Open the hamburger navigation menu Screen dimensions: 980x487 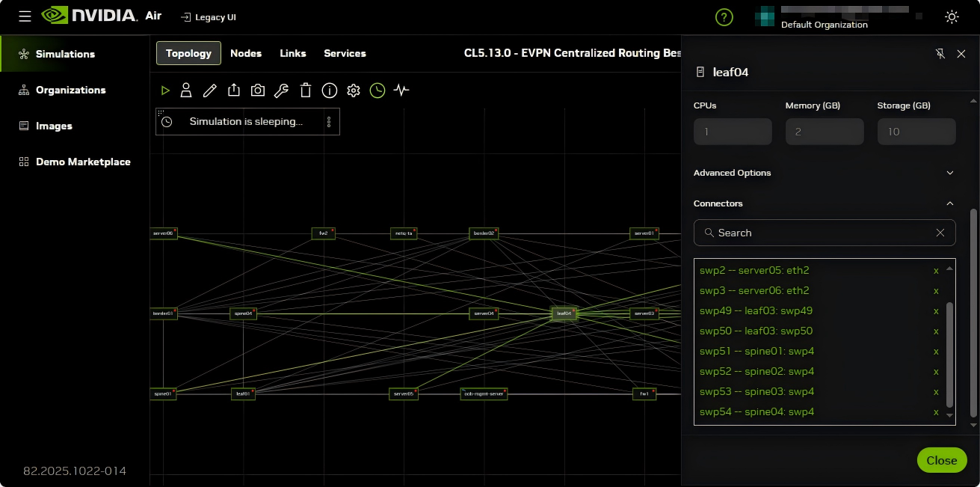coord(25,16)
